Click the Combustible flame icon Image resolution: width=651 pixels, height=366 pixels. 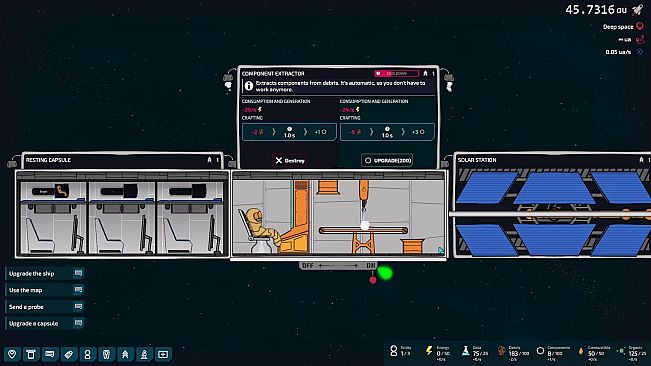[x=580, y=351]
